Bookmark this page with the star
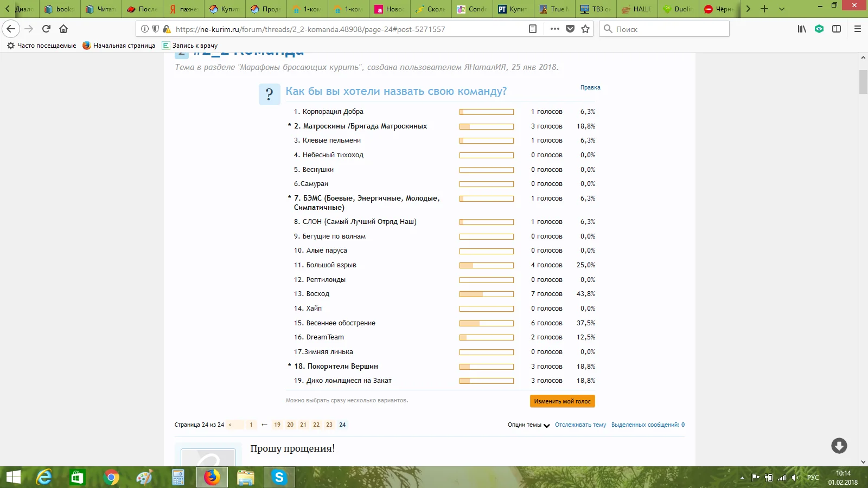This screenshot has height=488, width=868. pyautogui.click(x=585, y=29)
